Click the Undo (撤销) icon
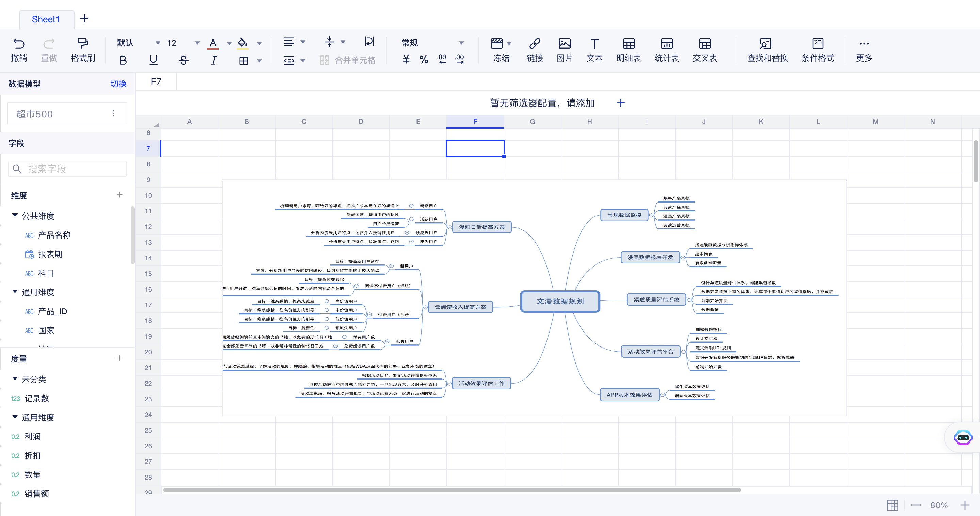Image resolution: width=980 pixels, height=516 pixels. tap(19, 44)
